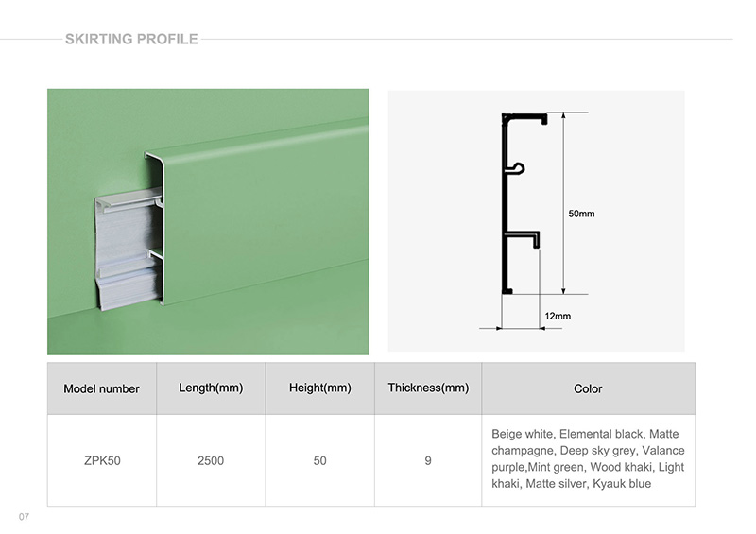Click the Height(mm) column header
756x534 pixels.
320,388
